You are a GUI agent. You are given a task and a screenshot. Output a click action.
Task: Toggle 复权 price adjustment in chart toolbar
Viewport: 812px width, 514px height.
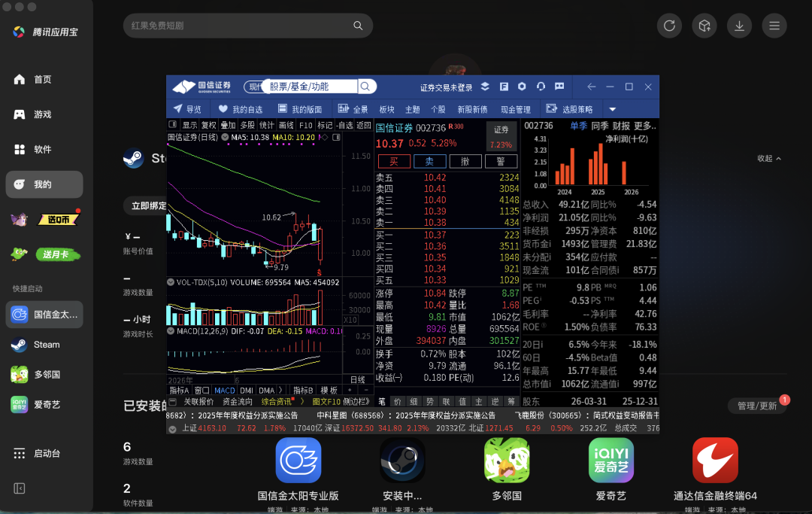pyautogui.click(x=209, y=125)
